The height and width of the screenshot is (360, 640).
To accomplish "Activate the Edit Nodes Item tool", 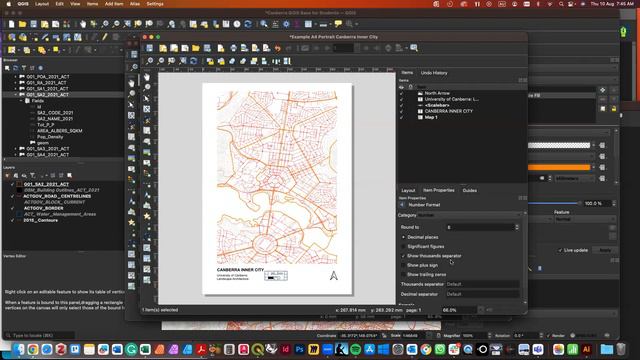I will pos(147,120).
